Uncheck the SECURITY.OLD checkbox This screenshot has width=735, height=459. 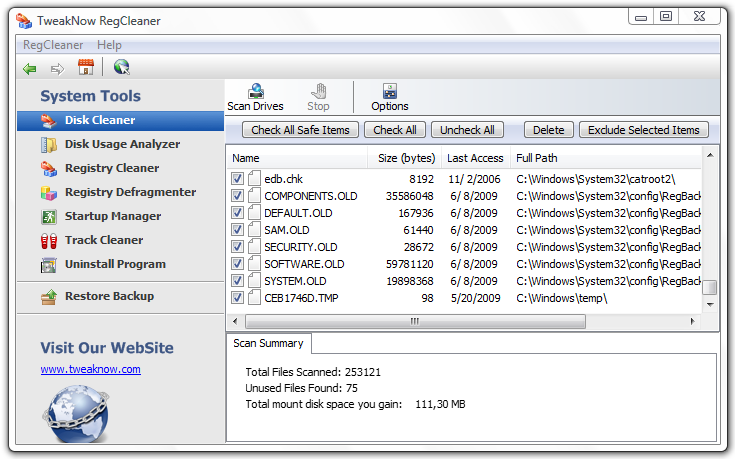237,247
